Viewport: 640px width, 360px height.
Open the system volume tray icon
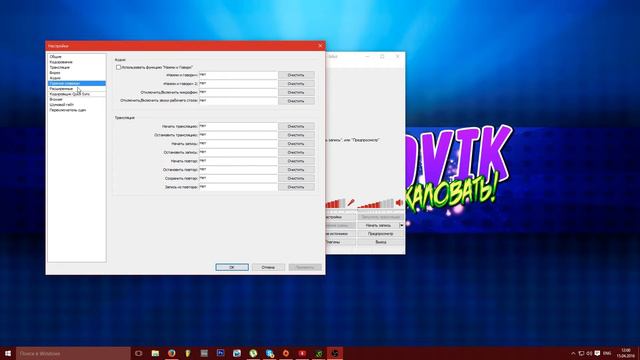589,353
